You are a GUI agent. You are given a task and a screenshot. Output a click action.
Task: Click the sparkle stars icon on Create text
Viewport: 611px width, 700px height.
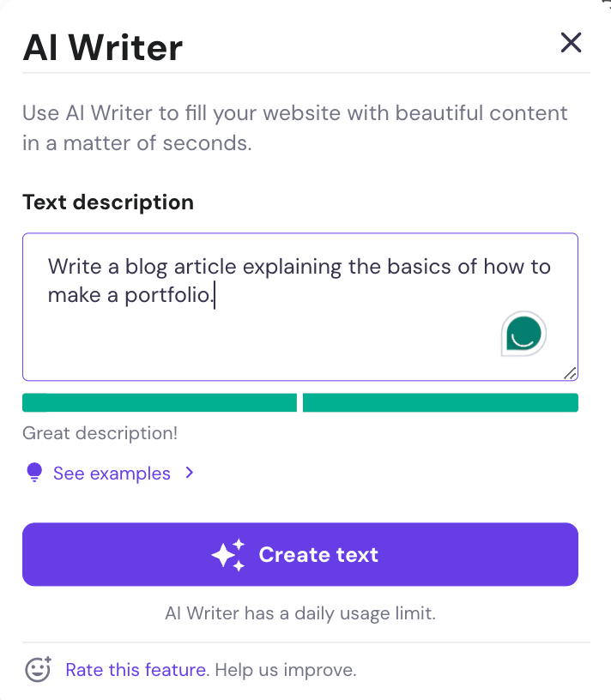pyautogui.click(x=228, y=555)
